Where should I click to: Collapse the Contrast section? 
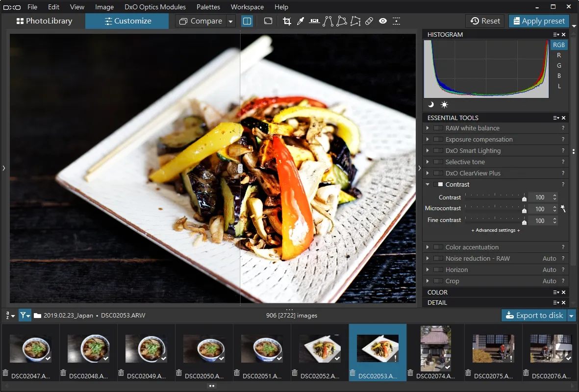[x=428, y=185]
